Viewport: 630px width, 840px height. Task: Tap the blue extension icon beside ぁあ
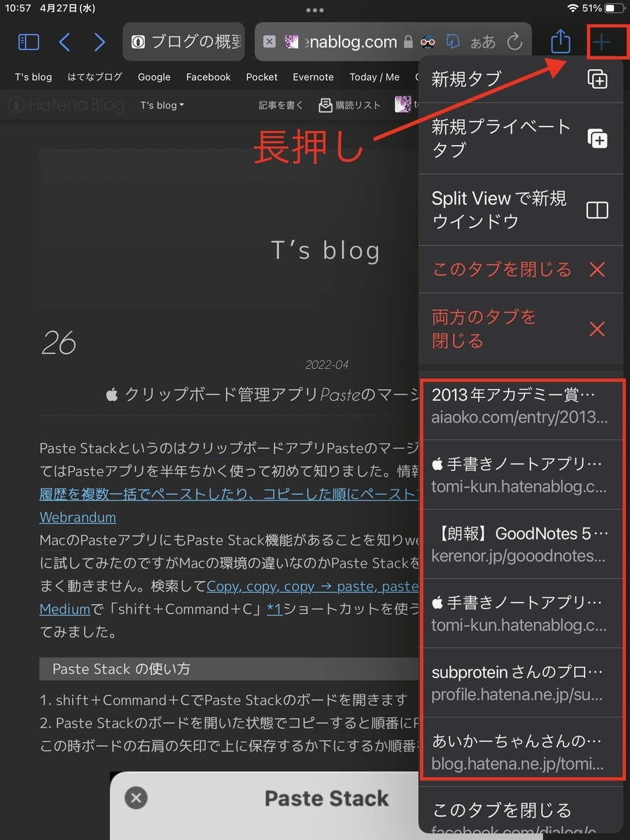click(x=453, y=42)
